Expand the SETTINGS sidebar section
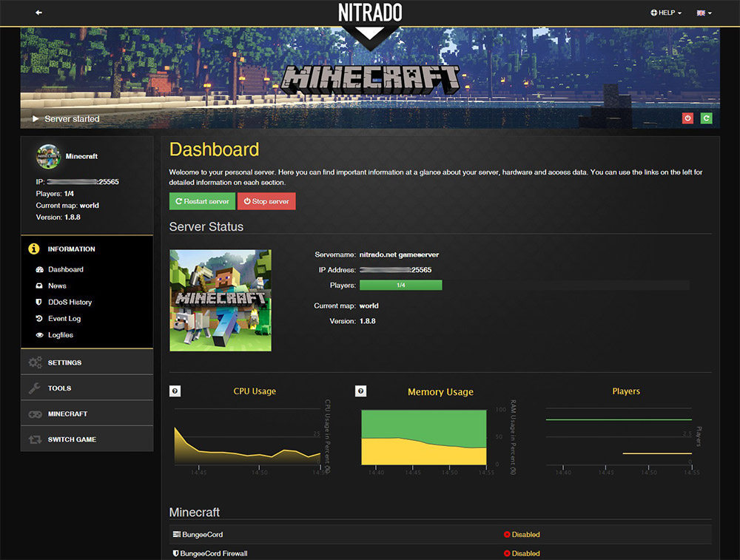 coord(87,362)
